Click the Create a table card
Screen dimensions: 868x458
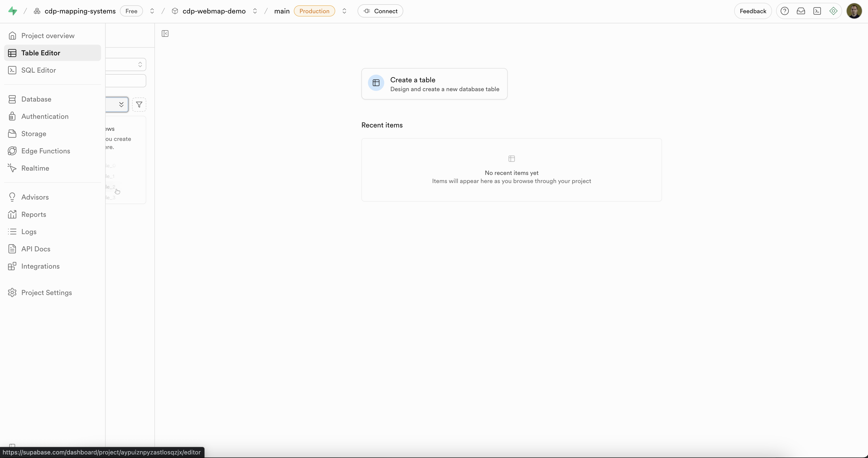coord(434,84)
